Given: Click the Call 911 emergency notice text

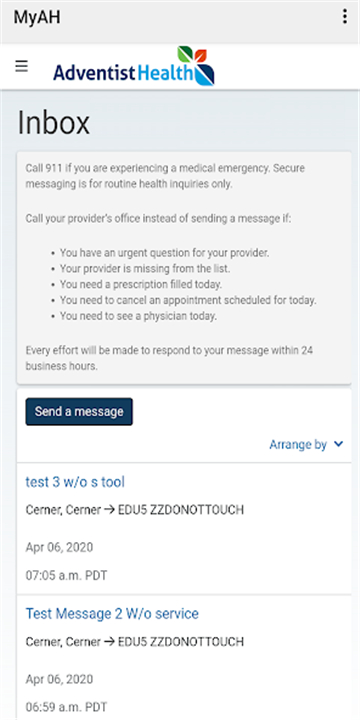Looking at the screenshot, I should [165, 176].
